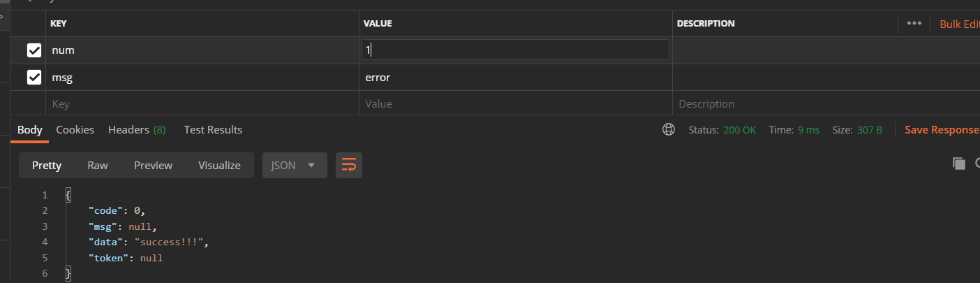Click the wrap lines icon
This screenshot has height=283, width=980.
[349, 166]
